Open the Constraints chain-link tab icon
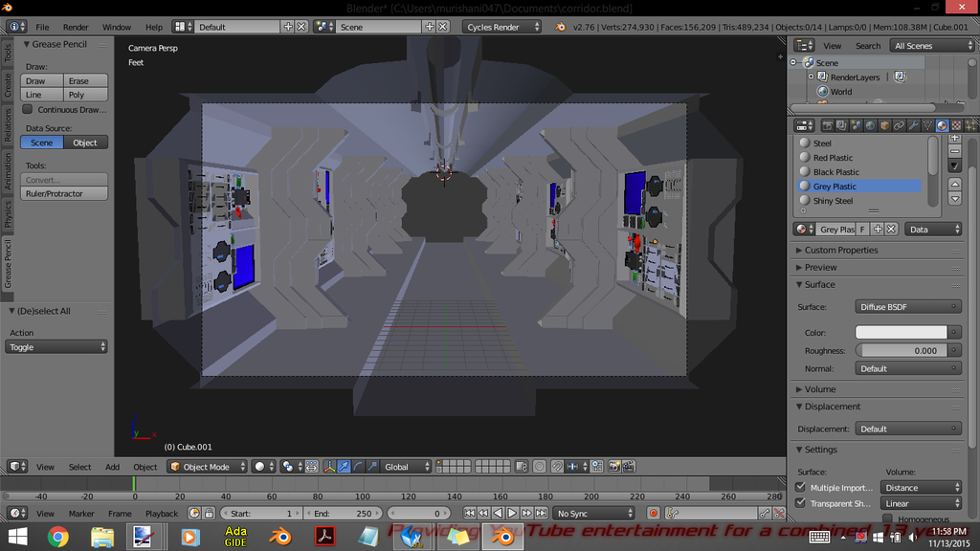Viewport: 980px width, 551px height. coord(899,125)
